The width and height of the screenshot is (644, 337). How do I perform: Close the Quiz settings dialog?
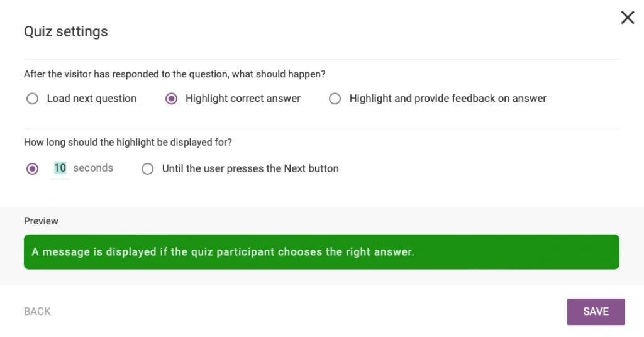point(627,18)
